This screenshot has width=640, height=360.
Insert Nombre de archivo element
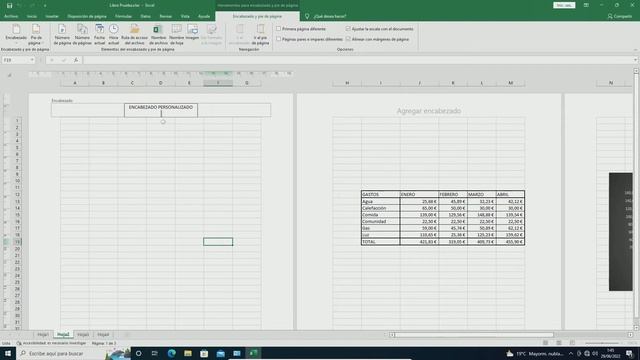pyautogui.click(x=158, y=34)
